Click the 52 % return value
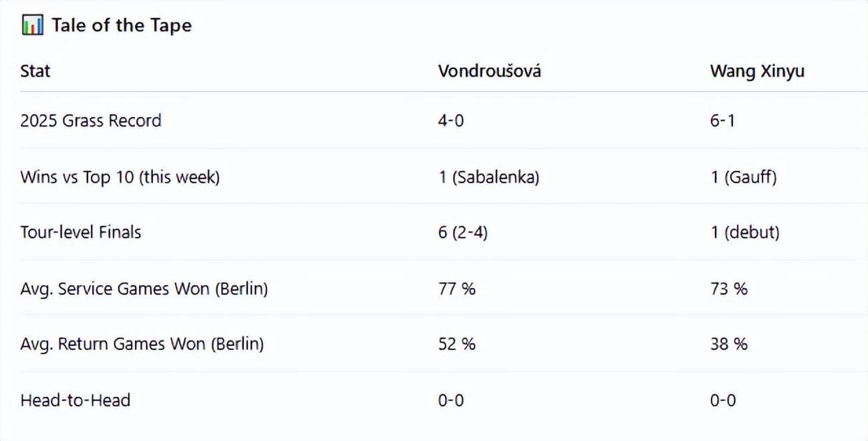Viewport: 868px width, 441px height. (456, 344)
